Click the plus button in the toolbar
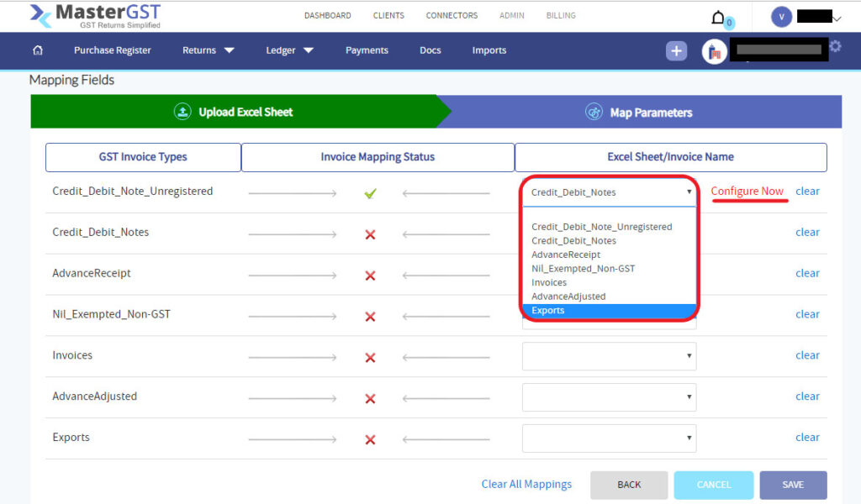The height and width of the screenshot is (504, 861). 676,51
